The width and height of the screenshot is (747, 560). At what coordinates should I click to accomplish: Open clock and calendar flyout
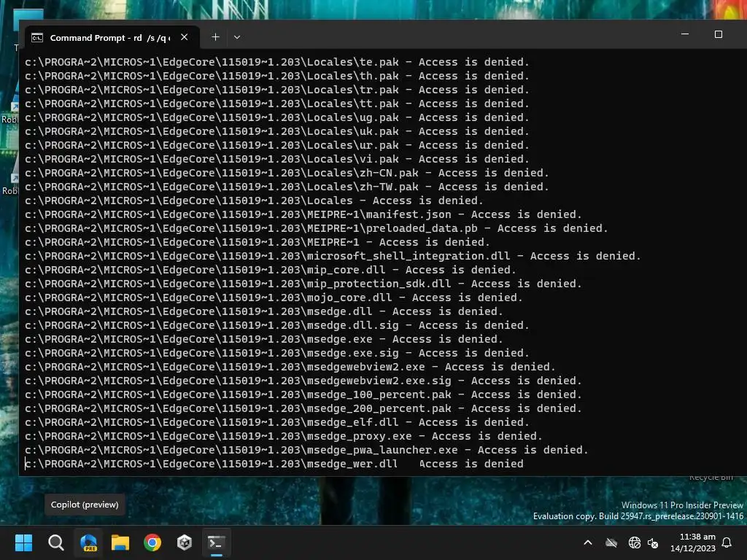click(x=693, y=542)
